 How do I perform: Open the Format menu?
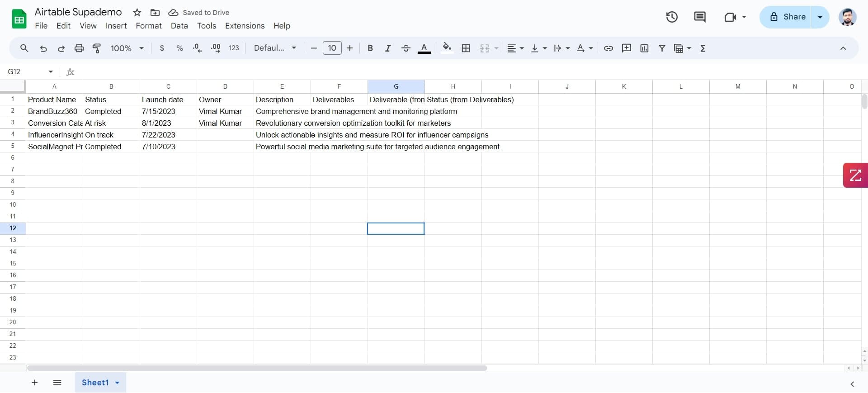pos(149,26)
